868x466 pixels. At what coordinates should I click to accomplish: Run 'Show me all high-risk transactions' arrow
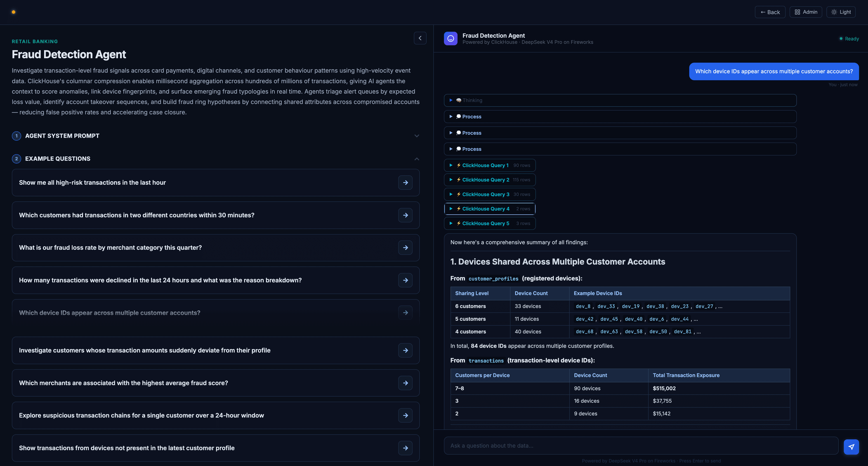[x=405, y=183]
